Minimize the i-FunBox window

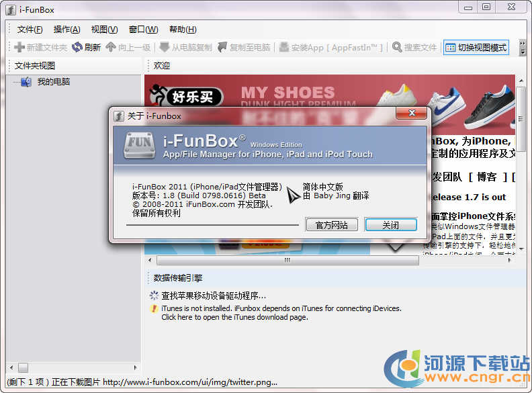468,7
